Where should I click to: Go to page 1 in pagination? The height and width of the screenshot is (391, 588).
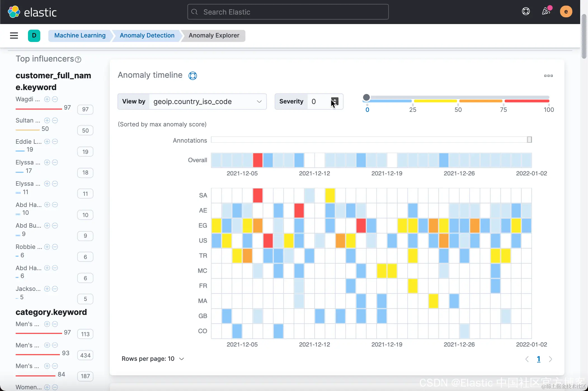point(538,359)
